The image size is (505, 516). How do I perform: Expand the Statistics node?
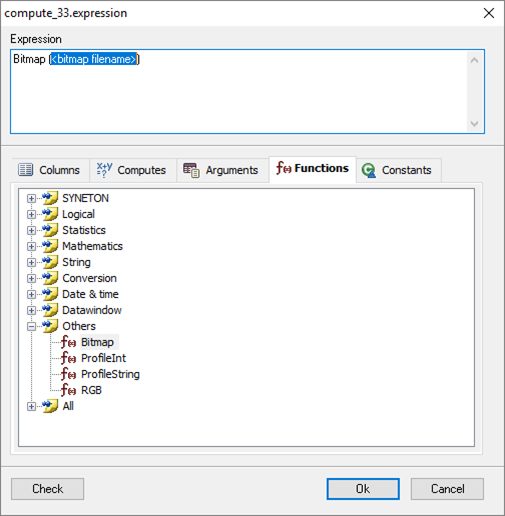click(31, 230)
